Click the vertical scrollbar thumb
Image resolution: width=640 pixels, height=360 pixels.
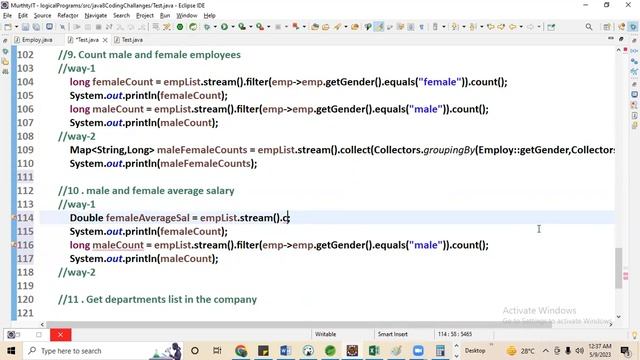coord(619,268)
